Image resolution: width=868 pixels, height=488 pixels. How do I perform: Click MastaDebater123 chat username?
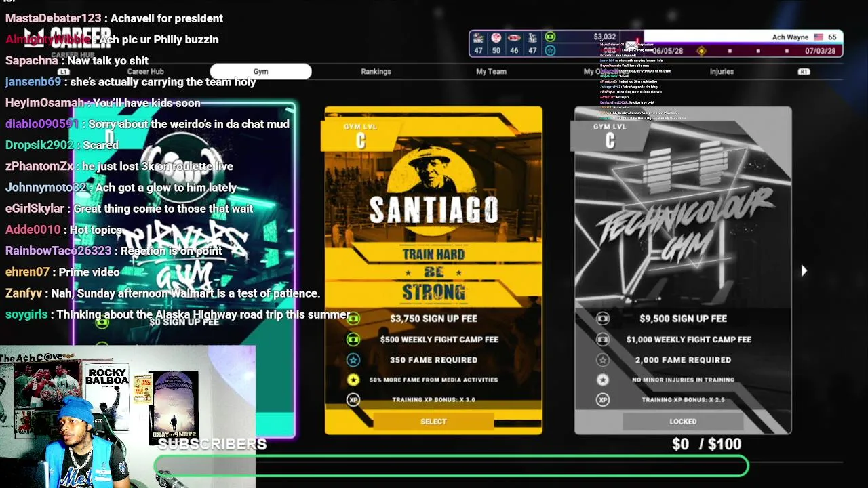click(53, 18)
